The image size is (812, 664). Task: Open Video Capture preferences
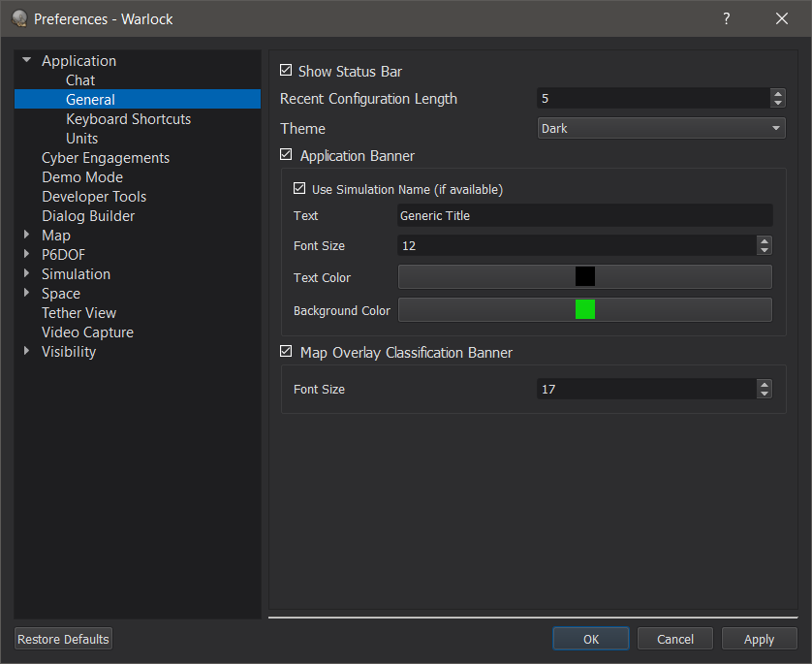pyautogui.click(x=87, y=332)
